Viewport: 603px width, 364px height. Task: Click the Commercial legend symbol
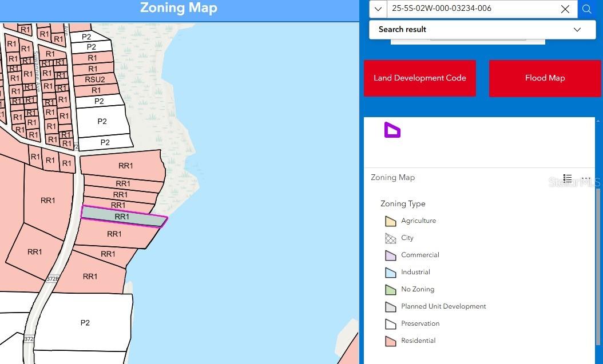tap(391, 255)
